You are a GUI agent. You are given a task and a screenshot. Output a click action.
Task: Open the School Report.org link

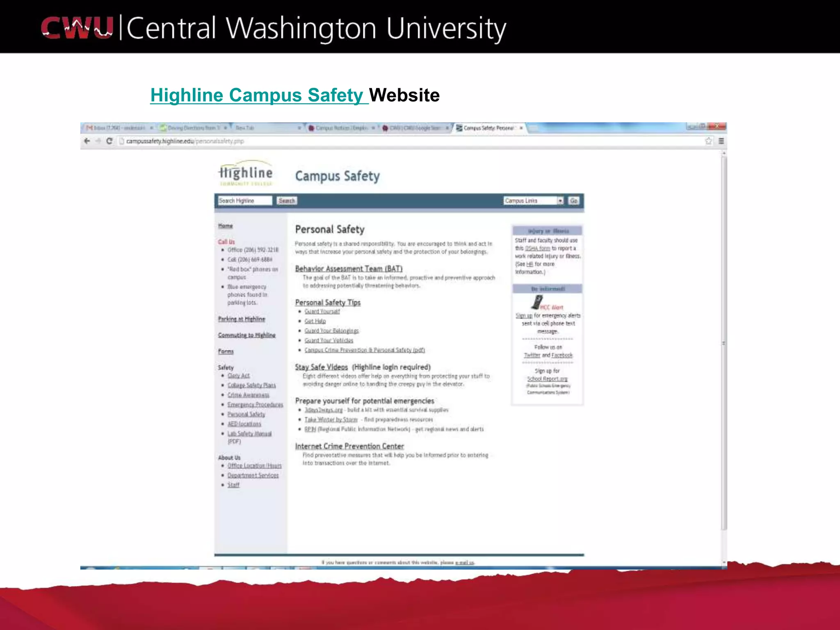click(547, 379)
